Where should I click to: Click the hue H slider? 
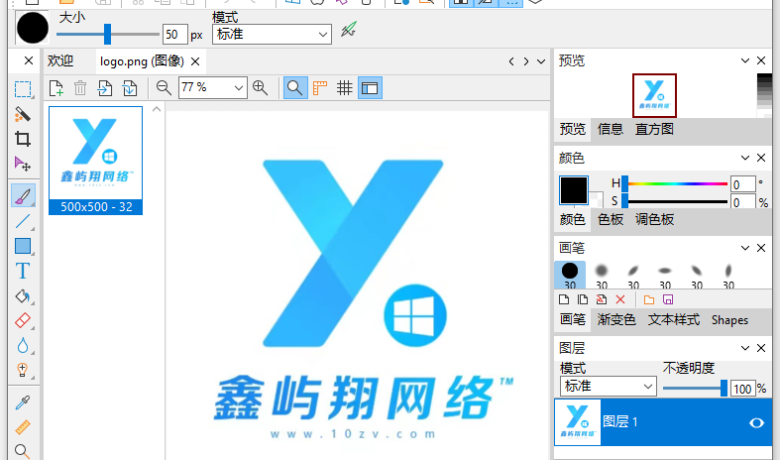tap(675, 184)
